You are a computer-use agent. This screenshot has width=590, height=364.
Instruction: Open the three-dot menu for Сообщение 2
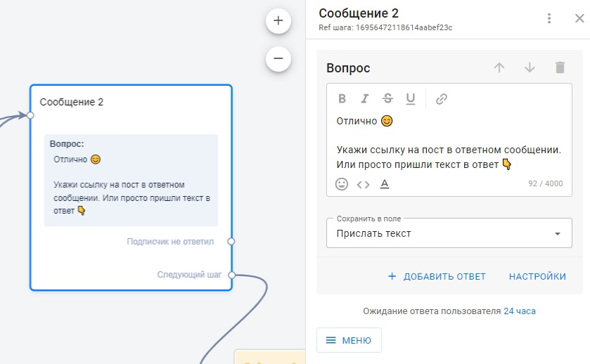coord(549,19)
